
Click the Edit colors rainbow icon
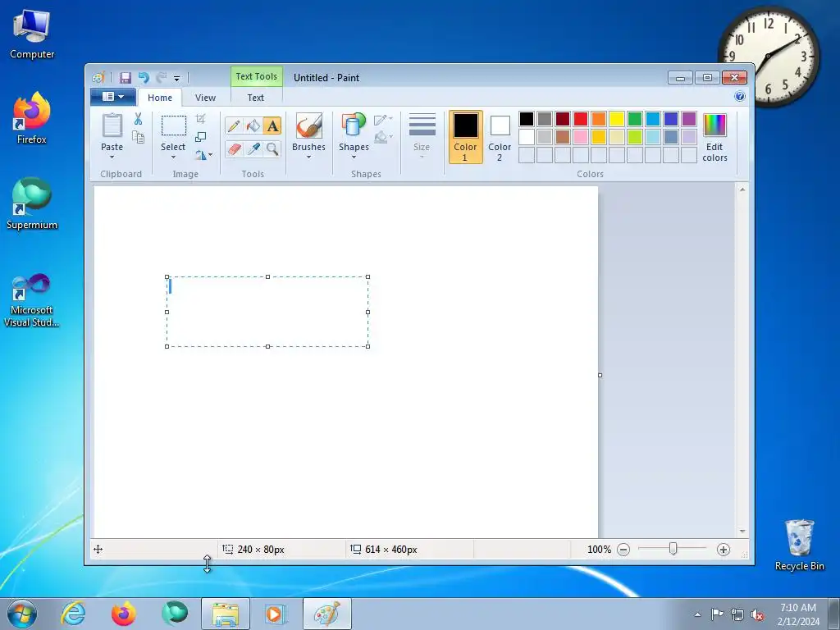[714, 126]
